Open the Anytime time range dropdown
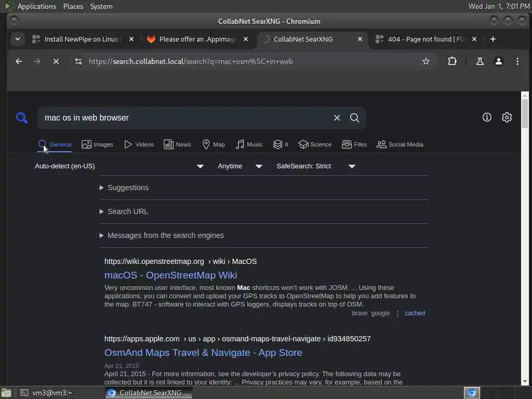532x399 pixels. [x=240, y=166]
